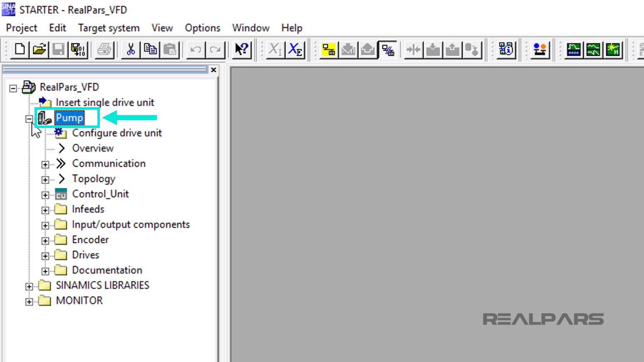Click the Redo arrow icon
Viewport: 644px width, 362px height.
click(215, 49)
